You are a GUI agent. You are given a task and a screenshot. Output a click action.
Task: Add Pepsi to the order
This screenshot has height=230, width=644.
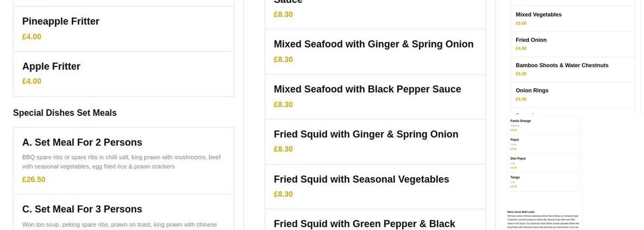click(x=514, y=140)
